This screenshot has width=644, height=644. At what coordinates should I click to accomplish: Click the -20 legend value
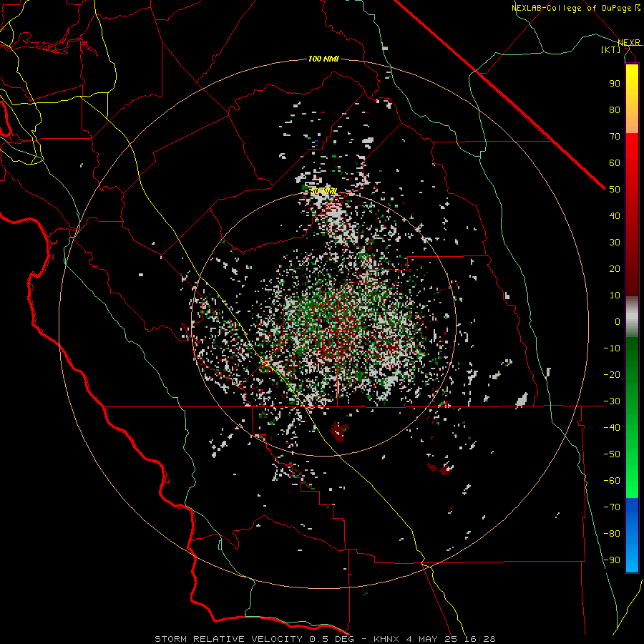pos(612,374)
